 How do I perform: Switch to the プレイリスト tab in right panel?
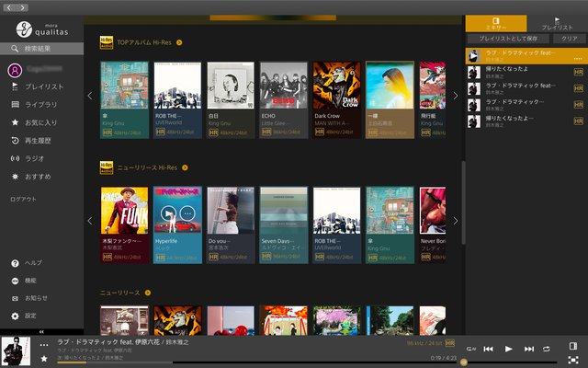(x=558, y=23)
